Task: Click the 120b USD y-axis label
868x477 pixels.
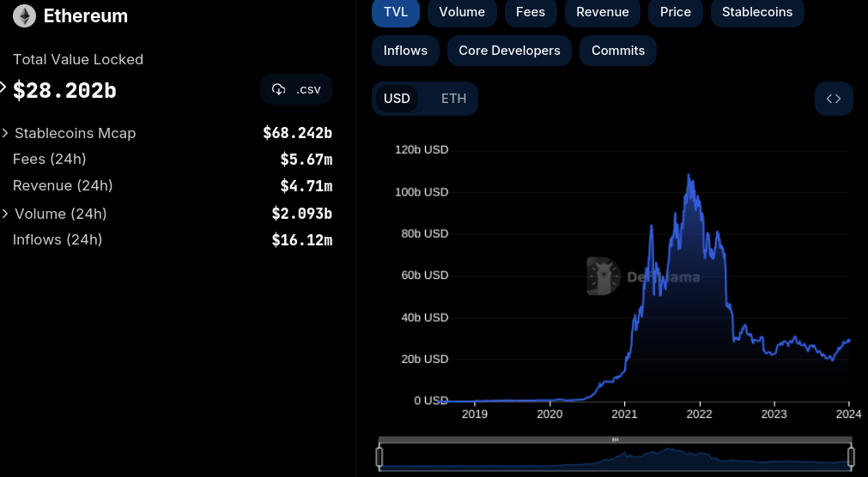Action: [422, 150]
